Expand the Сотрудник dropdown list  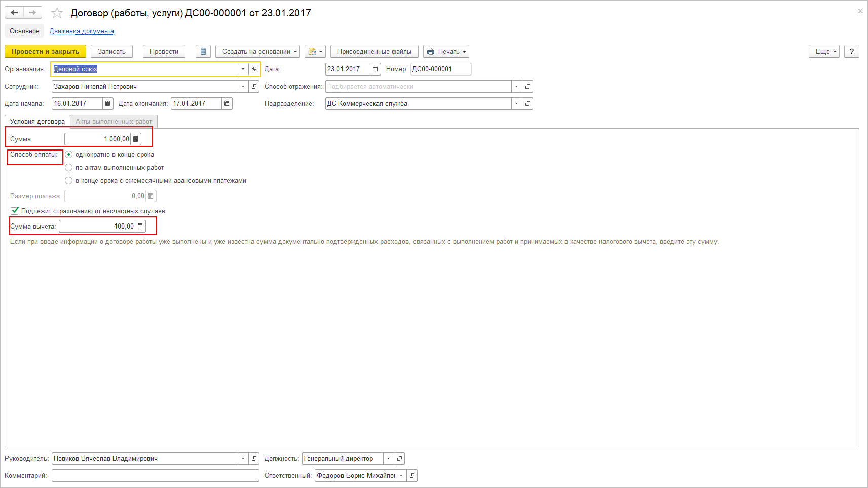243,87
